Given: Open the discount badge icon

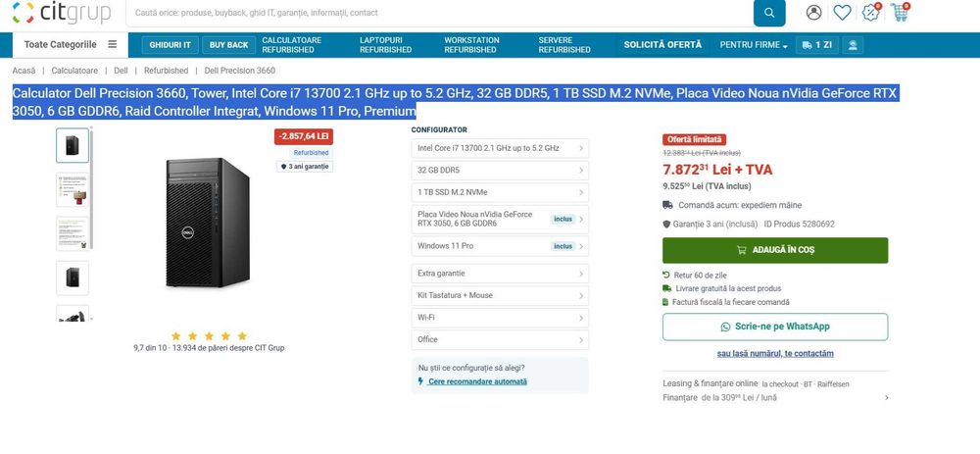Looking at the screenshot, I should tap(871, 12).
